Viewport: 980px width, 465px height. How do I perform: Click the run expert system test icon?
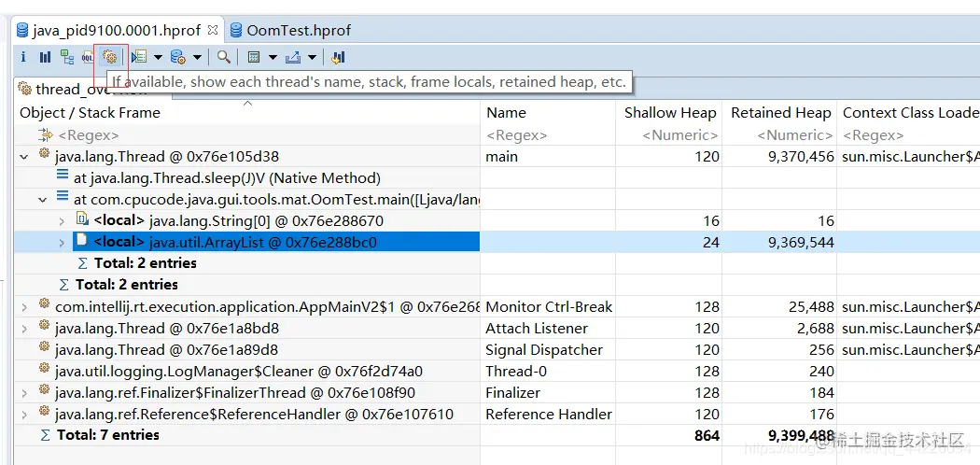coord(139,58)
